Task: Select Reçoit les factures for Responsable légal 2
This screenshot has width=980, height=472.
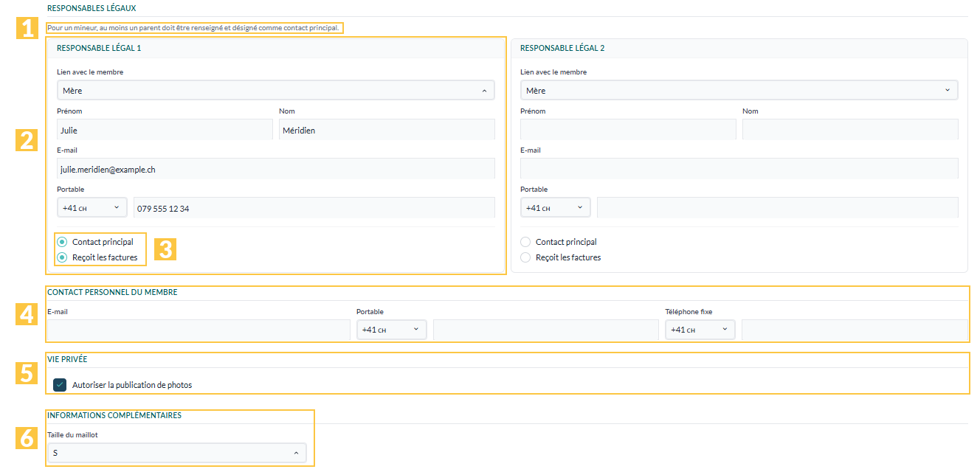Action: pyautogui.click(x=525, y=257)
